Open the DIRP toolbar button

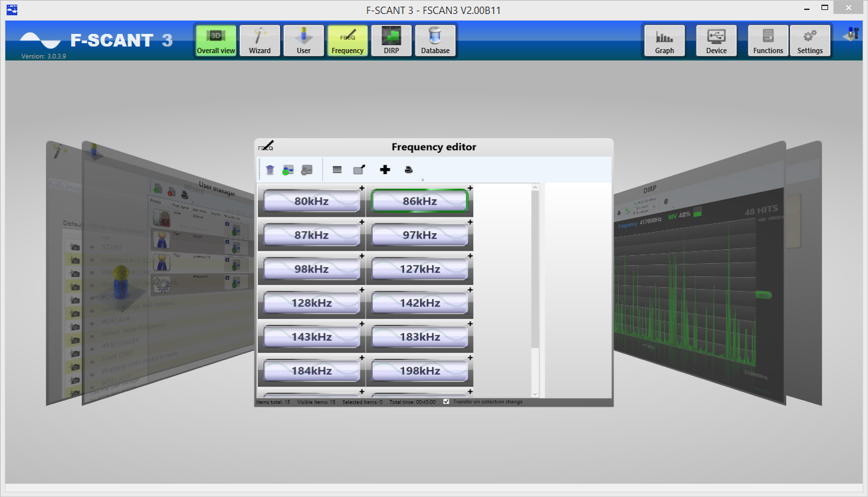[391, 41]
